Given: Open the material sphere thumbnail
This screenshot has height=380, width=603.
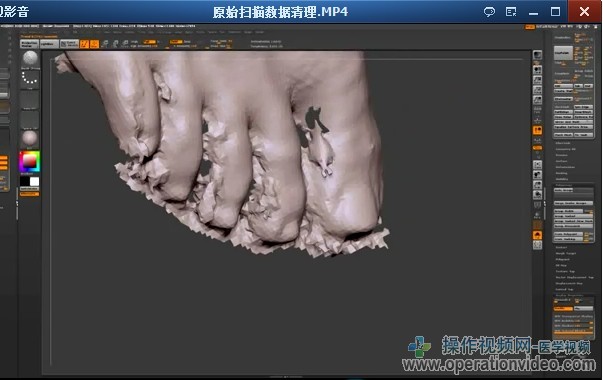Looking at the screenshot, I should tap(30, 138).
